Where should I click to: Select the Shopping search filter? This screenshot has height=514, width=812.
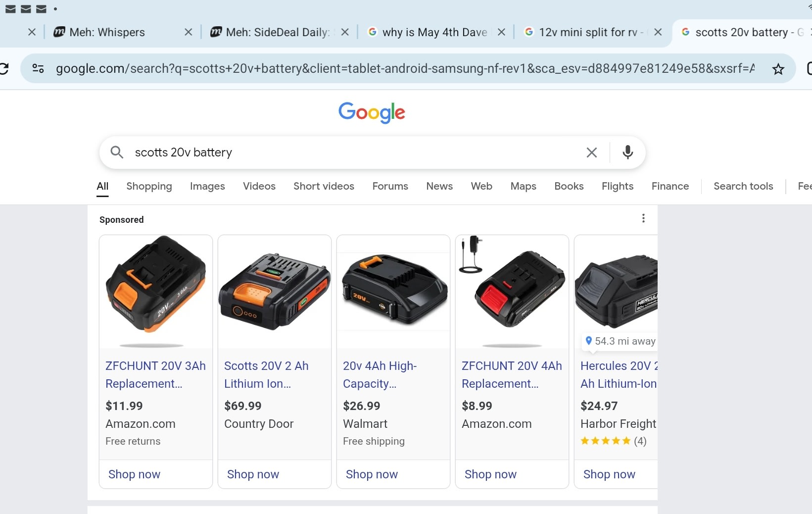point(149,186)
